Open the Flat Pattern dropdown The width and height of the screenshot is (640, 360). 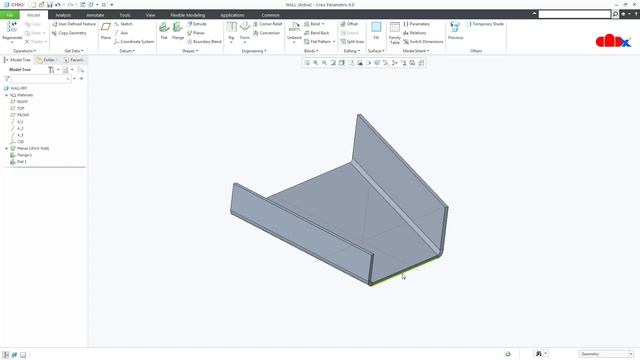334,42
